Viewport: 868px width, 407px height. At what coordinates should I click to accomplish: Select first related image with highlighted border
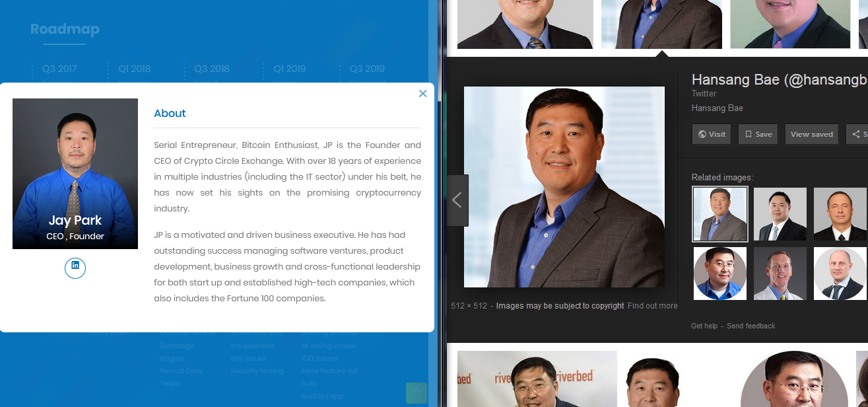pos(720,213)
